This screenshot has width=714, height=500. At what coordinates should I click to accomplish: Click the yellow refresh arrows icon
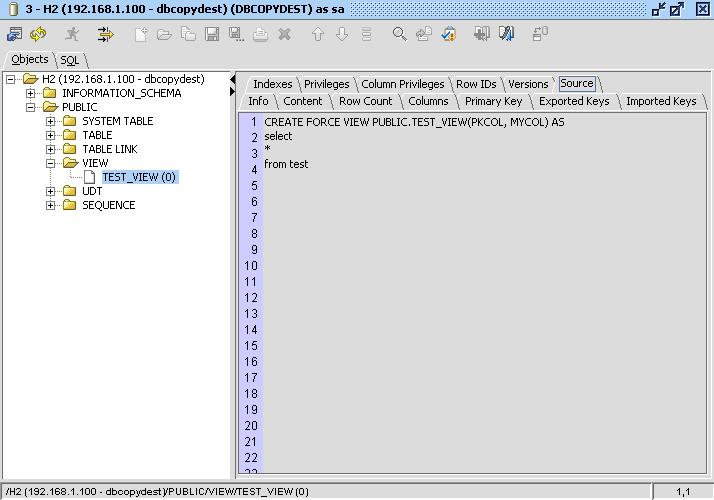(x=39, y=34)
